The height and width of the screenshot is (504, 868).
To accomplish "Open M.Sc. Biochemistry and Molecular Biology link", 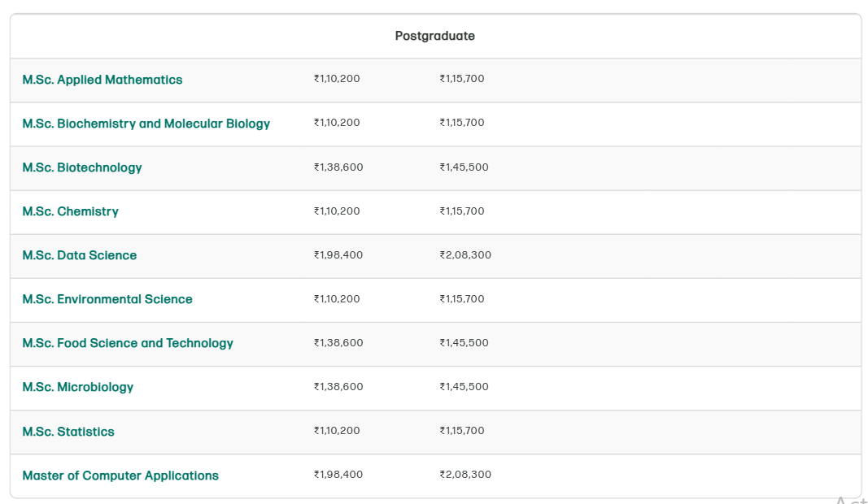I will click(146, 124).
